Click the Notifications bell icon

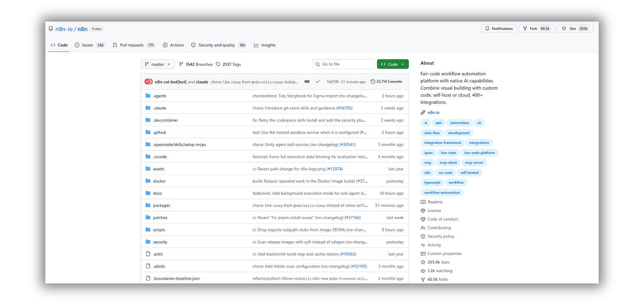[x=487, y=28]
